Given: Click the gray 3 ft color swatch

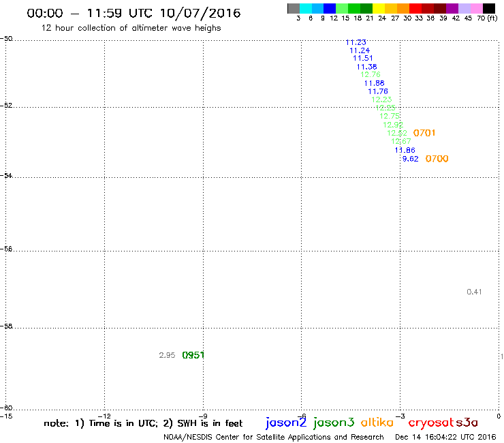Looking at the screenshot, I should tap(294, 8).
